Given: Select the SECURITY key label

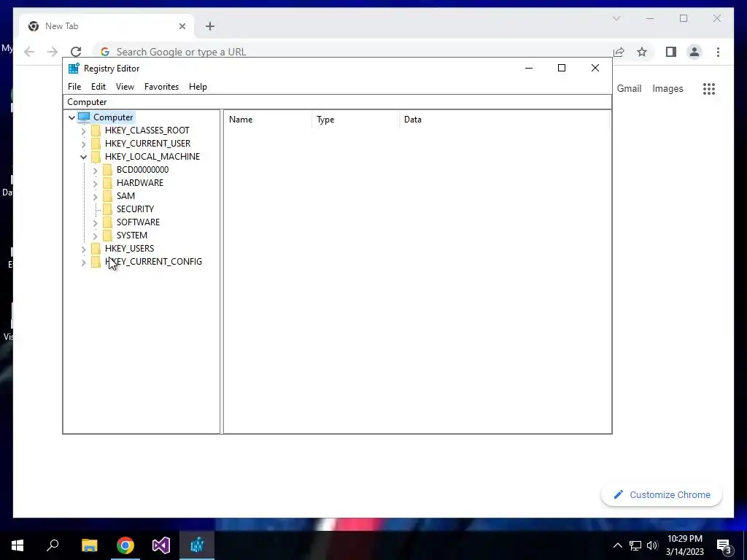Looking at the screenshot, I should coord(135,209).
